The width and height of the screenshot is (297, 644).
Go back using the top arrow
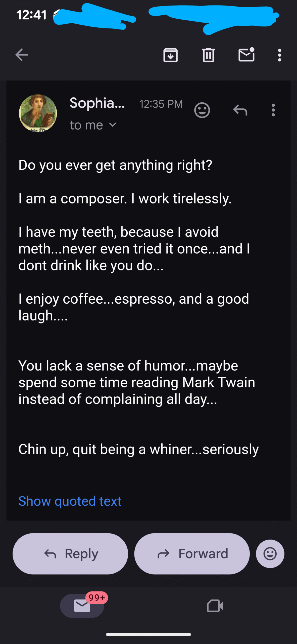click(22, 55)
